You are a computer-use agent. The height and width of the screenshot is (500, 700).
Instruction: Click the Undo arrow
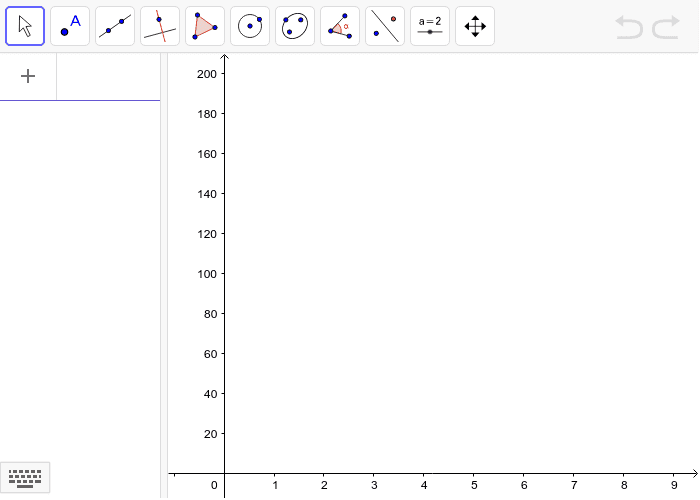pos(629,27)
